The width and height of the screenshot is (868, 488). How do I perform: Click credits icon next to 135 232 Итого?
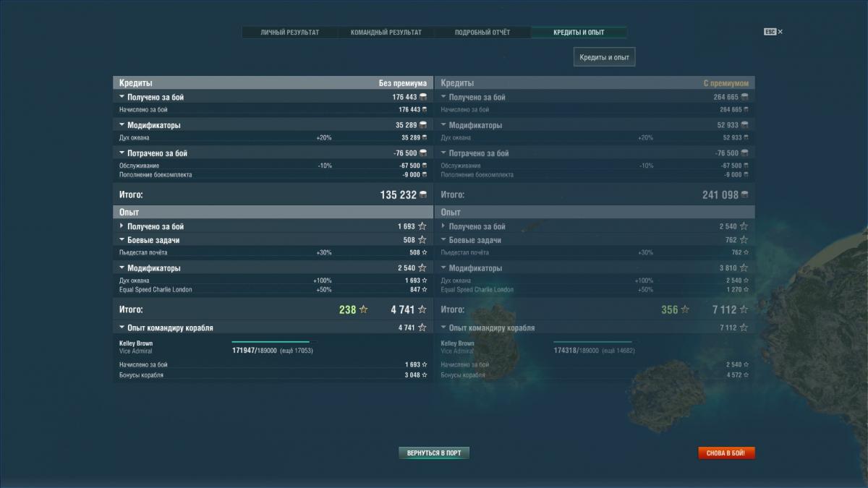(x=423, y=195)
